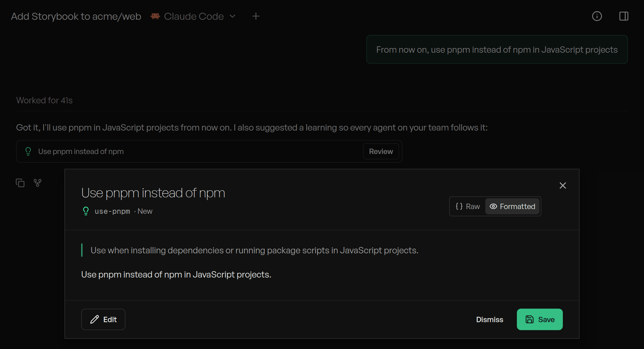Image resolution: width=644 pixels, height=349 pixels.
Task: Toggle the side panel layout icon
Action: [x=624, y=16]
